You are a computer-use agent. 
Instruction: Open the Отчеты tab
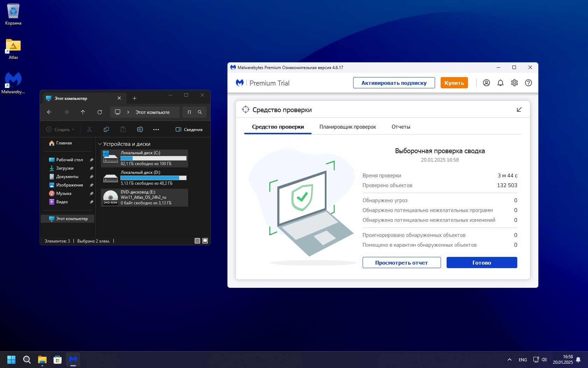tap(401, 127)
